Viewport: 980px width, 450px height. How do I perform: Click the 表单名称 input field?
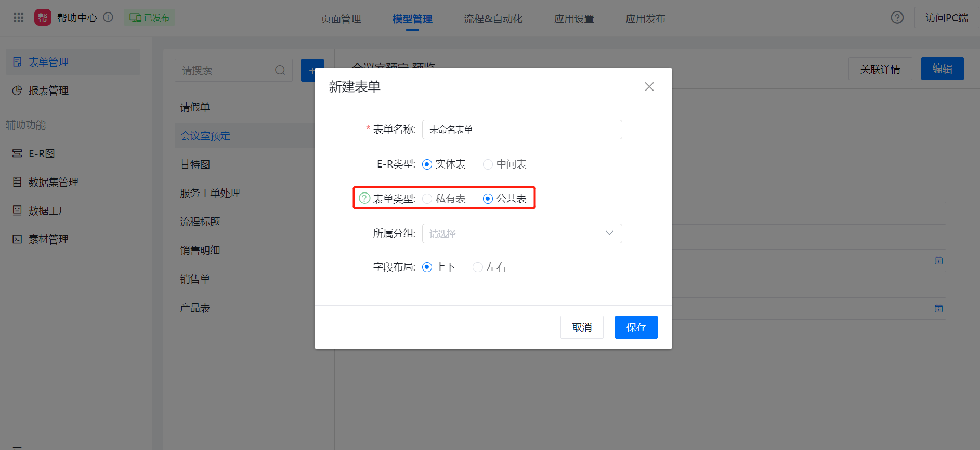521,130
